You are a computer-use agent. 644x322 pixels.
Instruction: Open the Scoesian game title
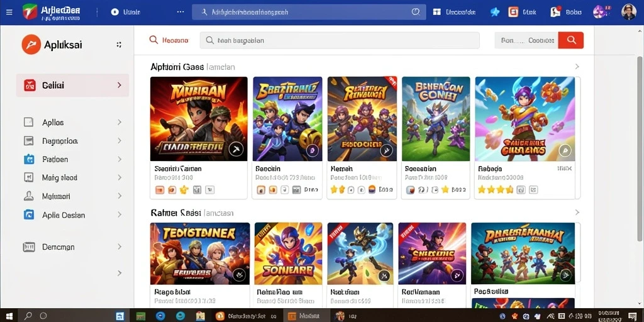421,169
